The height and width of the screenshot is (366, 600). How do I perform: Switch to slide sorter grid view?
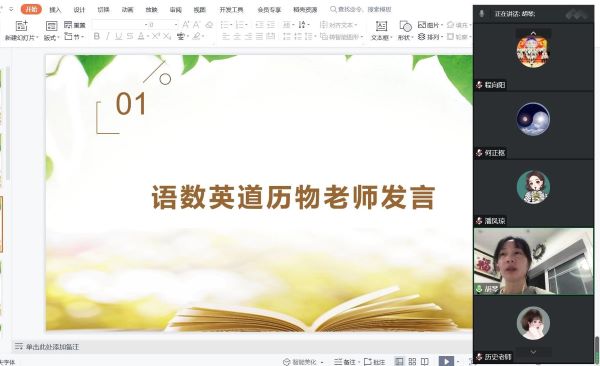[412, 361]
